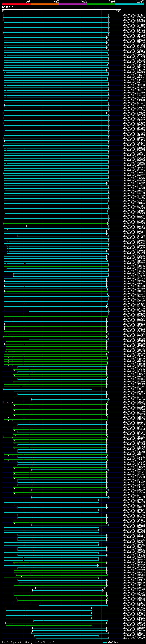Open hit UniRef100_Q9ZP07
The width and height of the screenshot is (146, 644).
pos(134,22)
